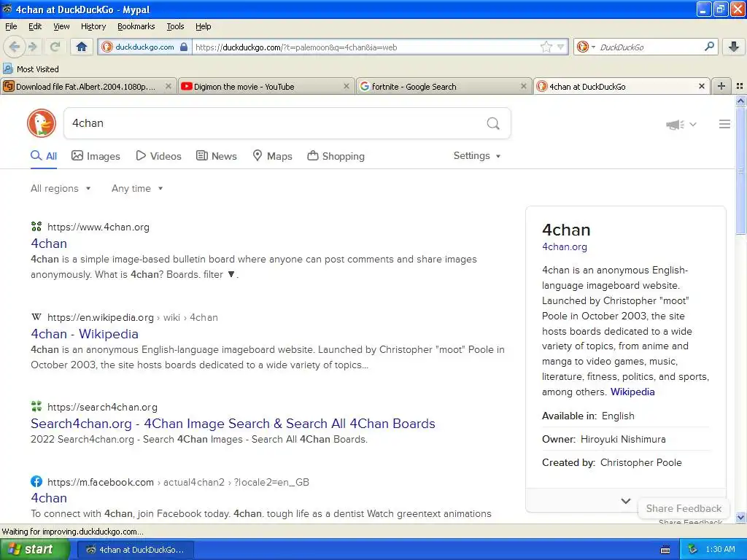
Task: Expand the filter triangle in 4chan snippet
Action: coord(231,274)
